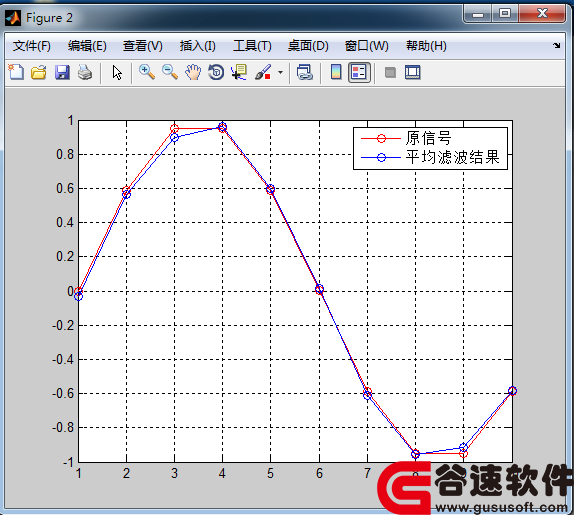Viewport: 574px width, 515px height.
Task: Click the dock figure arrow at menu bar right
Action: pyautogui.click(x=556, y=45)
